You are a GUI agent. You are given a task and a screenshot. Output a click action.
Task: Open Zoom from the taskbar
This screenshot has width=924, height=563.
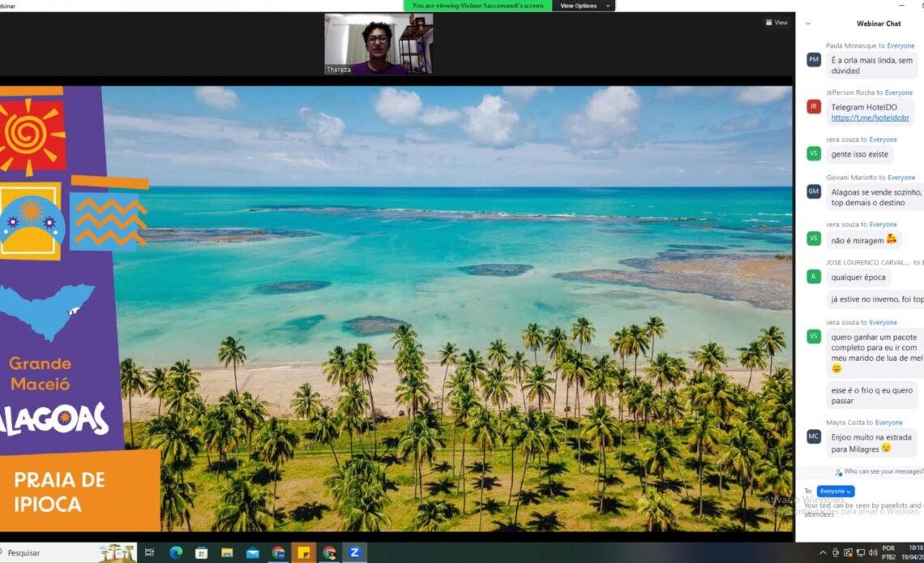tap(354, 552)
